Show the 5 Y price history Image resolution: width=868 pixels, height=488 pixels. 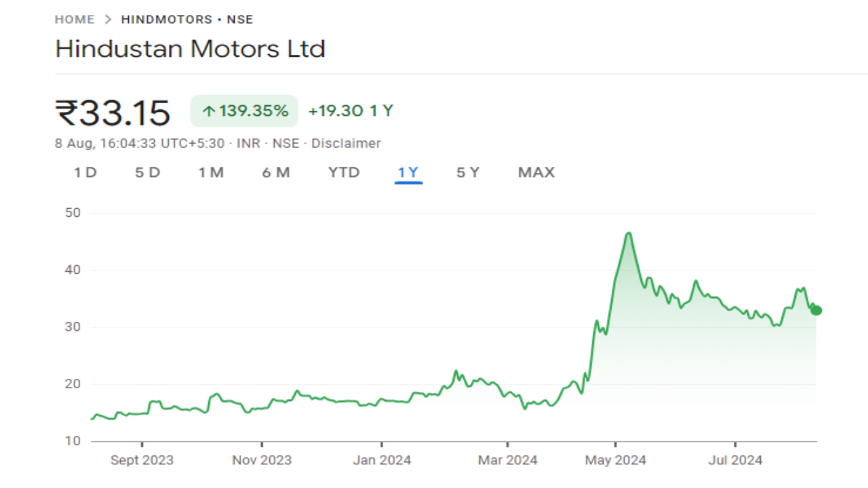pyautogui.click(x=468, y=172)
